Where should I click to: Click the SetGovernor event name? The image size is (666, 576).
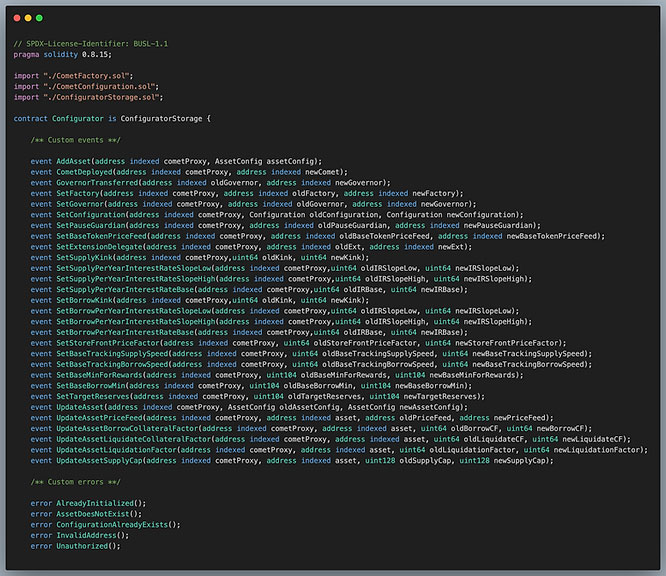(80, 204)
